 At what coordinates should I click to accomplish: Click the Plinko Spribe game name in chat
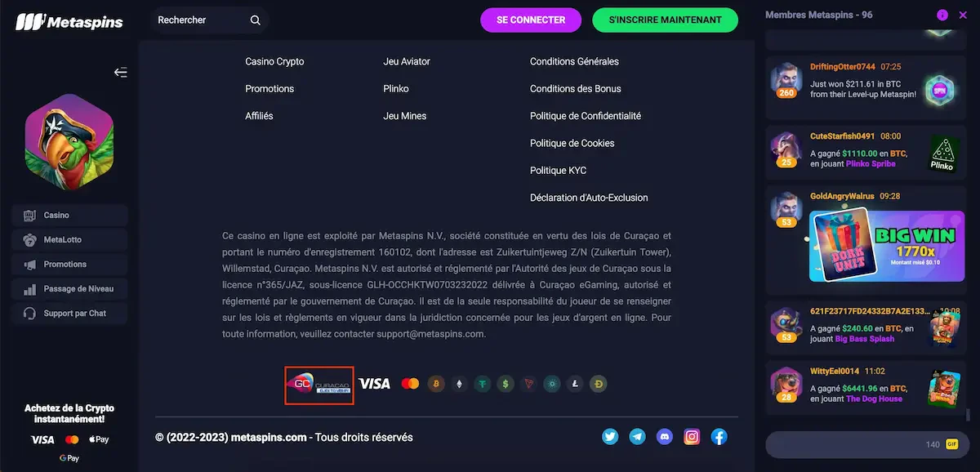point(869,164)
